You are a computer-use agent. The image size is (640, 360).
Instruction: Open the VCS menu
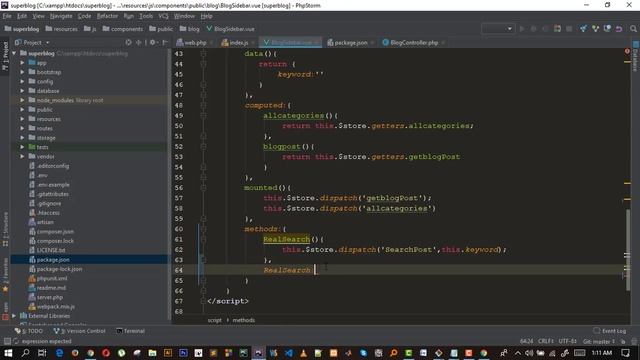click(x=163, y=16)
